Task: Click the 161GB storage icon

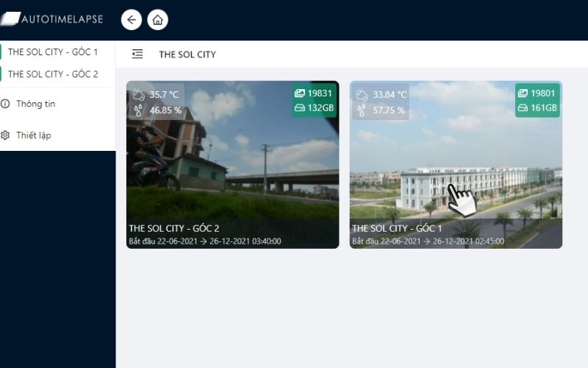Action: click(x=523, y=108)
